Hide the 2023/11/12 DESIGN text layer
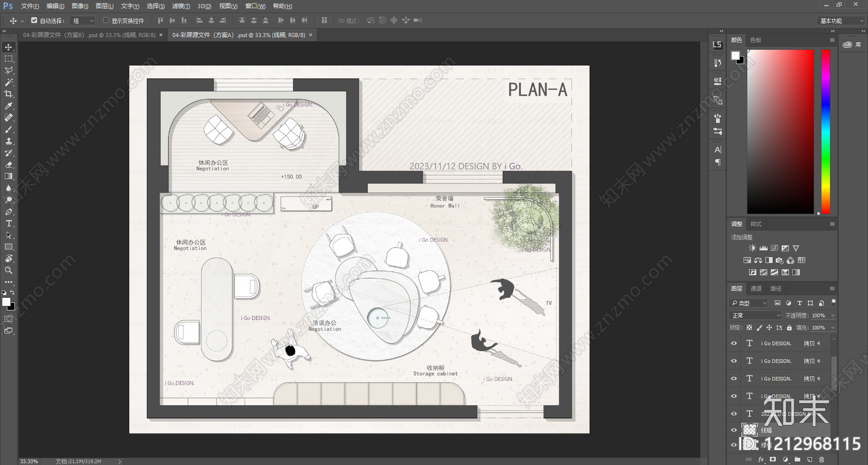 tap(734, 413)
